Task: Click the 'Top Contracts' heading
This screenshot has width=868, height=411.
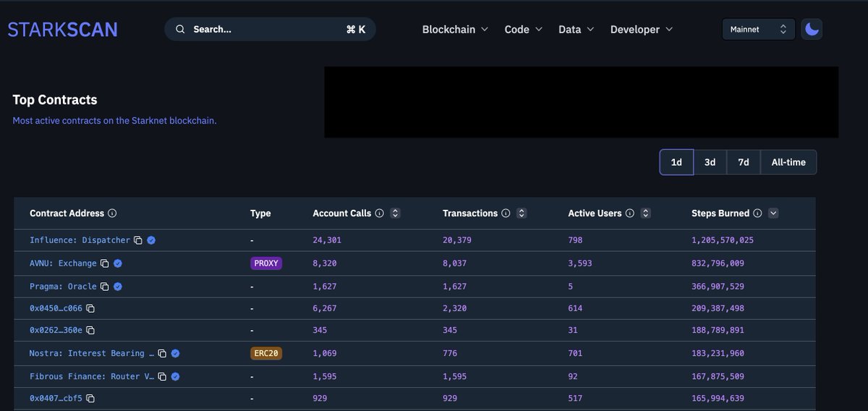Action: (55, 100)
